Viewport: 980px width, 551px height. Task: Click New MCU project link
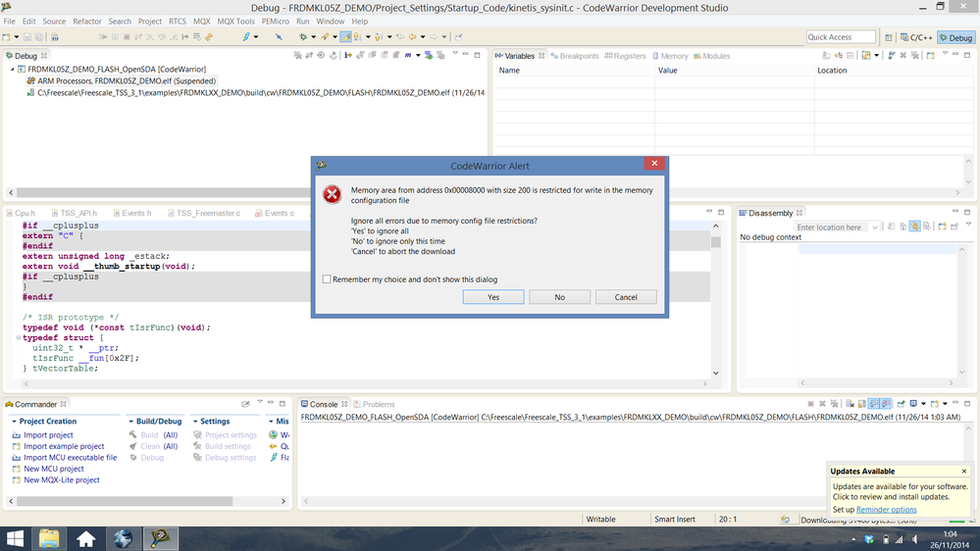(x=54, y=469)
